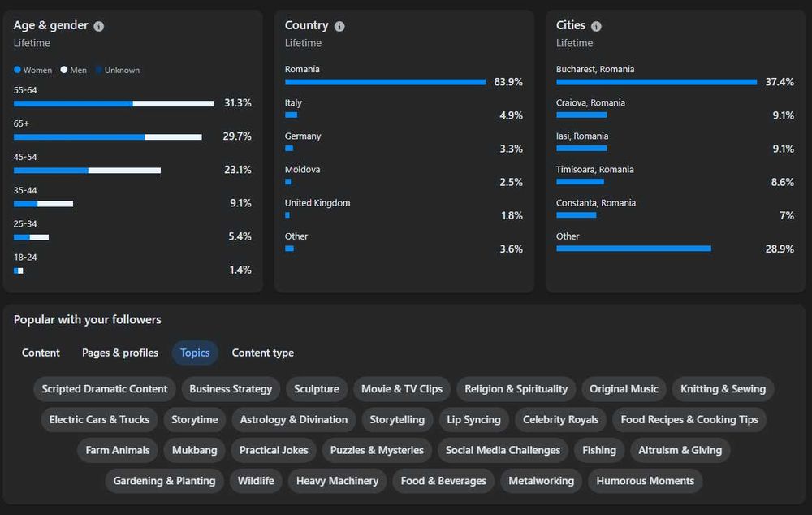The height and width of the screenshot is (515, 812).
Task: Click the Storytelling topic chip
Action: pos(397,420)
